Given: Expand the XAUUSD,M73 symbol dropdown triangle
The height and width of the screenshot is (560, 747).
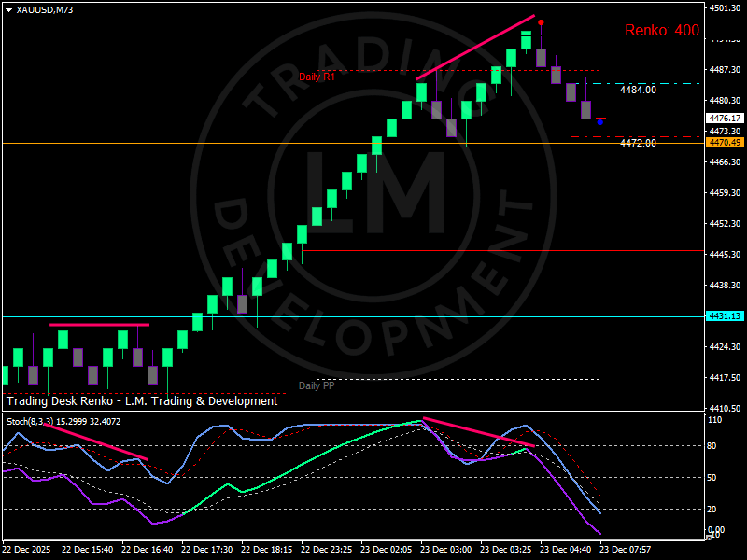Looking at the screenshot, I should [x=9, y=10].
